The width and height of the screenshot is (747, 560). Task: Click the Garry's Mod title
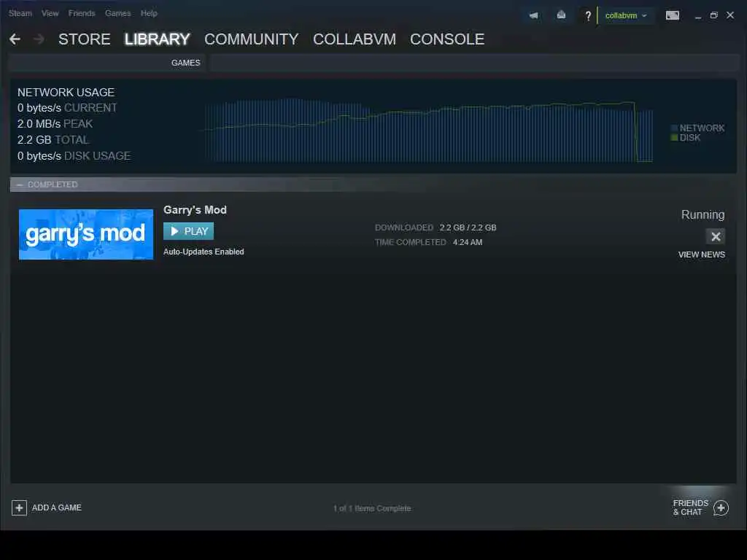click(x=195, y=210)
